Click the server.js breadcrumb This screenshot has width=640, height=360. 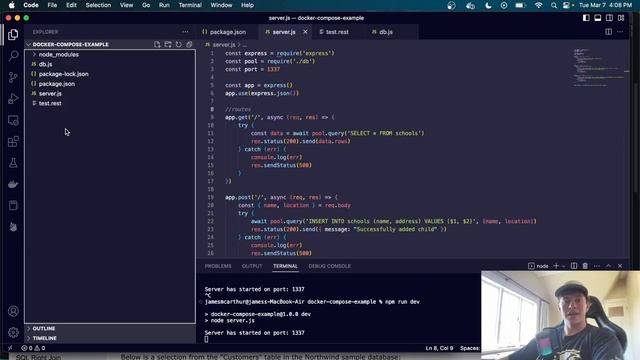(x=224, y=45)
